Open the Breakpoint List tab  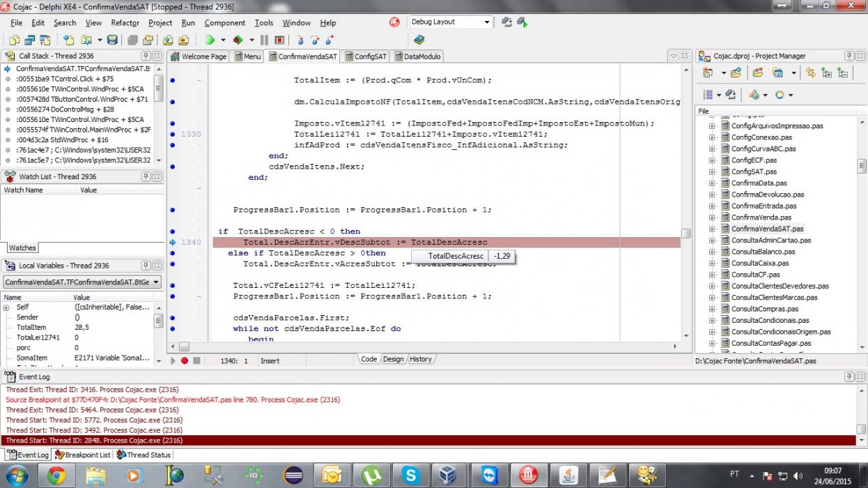tap(83, 455)
